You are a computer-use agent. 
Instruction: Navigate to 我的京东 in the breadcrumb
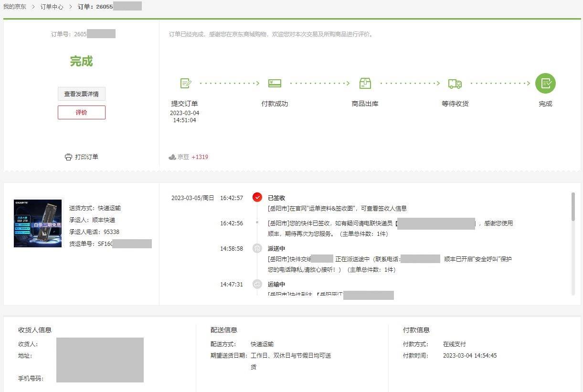tap(15, 7)
